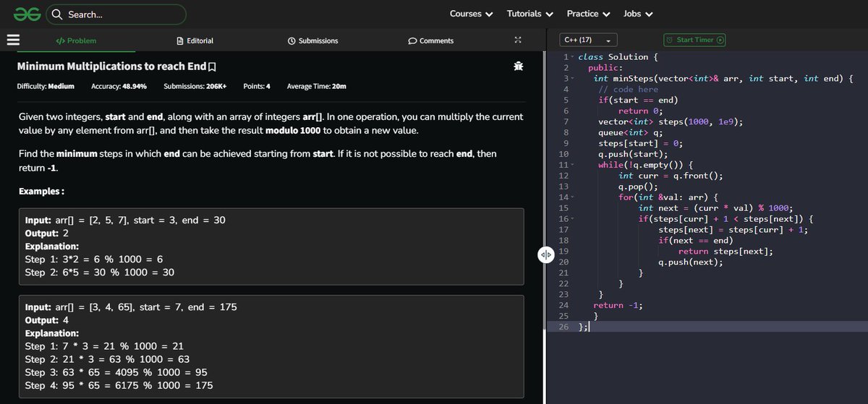Expand the Courses dropdown menu

pos(471,14)
